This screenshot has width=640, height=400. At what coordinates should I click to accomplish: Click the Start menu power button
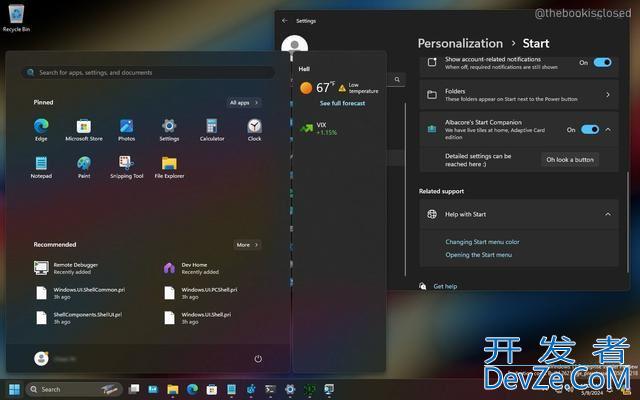click(258, 359)
